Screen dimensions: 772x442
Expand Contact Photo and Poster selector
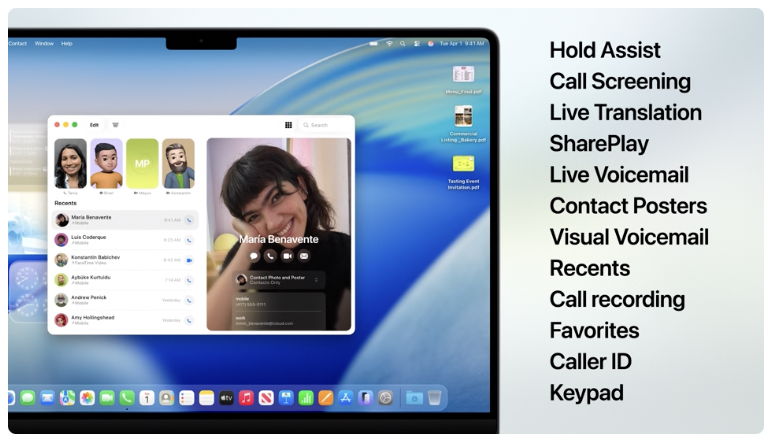pos(318,280)
